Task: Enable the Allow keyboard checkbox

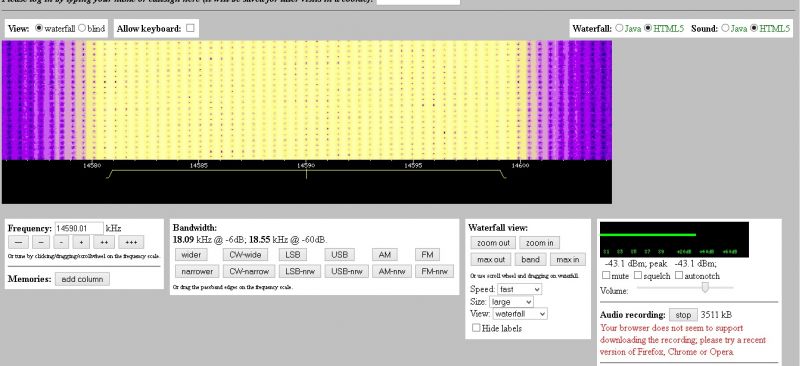Action: [x=190, y=28]
